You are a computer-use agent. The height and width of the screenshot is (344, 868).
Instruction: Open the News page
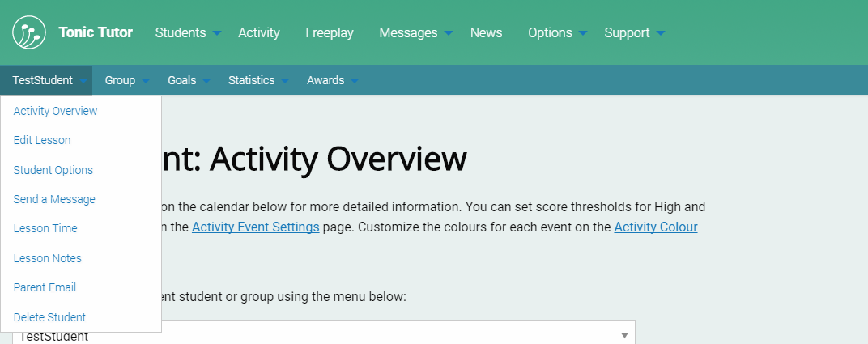click(486, 32)
